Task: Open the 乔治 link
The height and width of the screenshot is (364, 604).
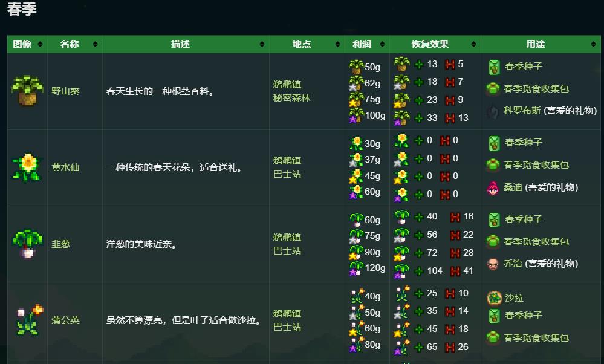Action: [x=513, y=264]
